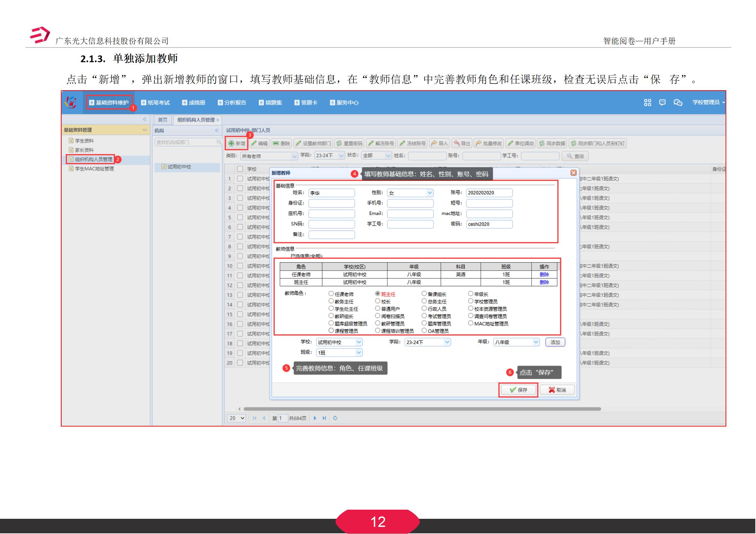
Task: Click the 同步部门和人员到钉钉 icon
Action: [598, 143]
